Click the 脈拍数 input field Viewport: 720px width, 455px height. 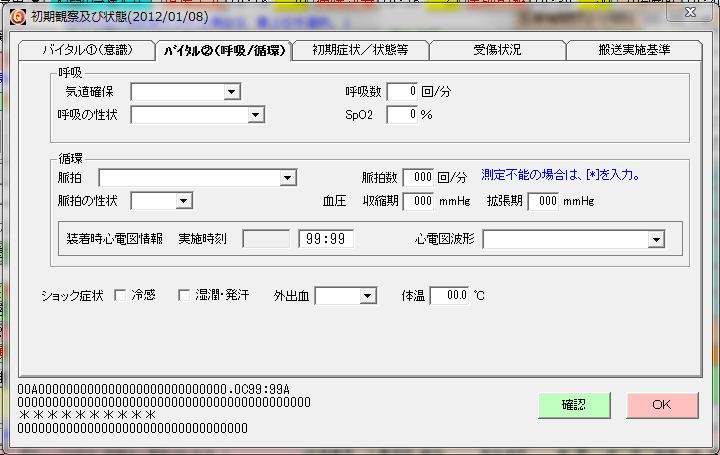417,178
